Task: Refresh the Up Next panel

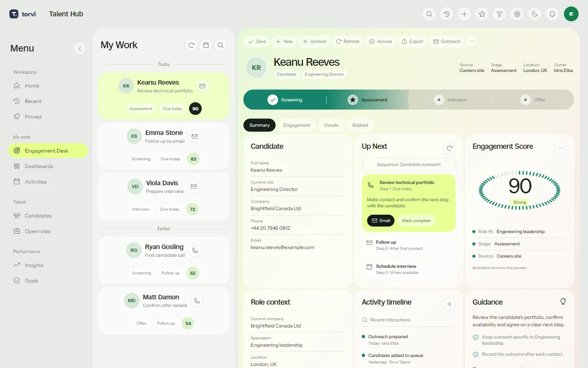Action: [x=449, y=148]
